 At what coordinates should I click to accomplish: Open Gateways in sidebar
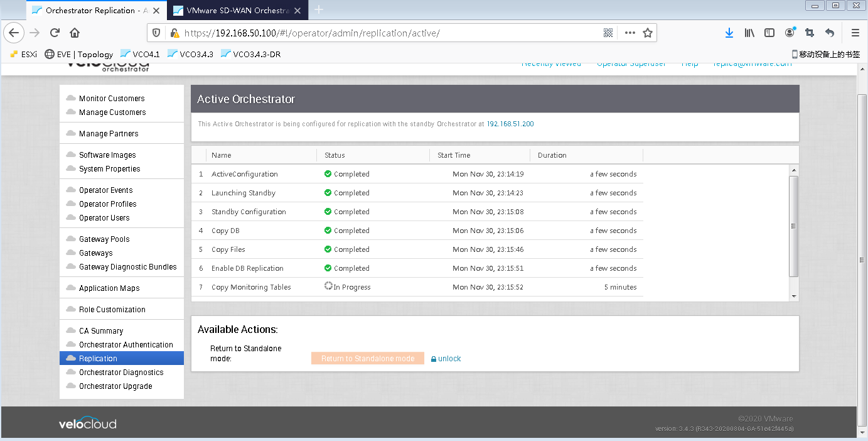pyautogui.click(x=96, y=253)
